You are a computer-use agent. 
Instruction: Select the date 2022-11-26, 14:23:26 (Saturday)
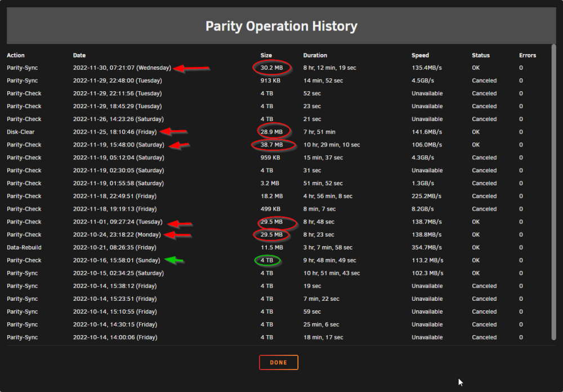tap(118, 119)
